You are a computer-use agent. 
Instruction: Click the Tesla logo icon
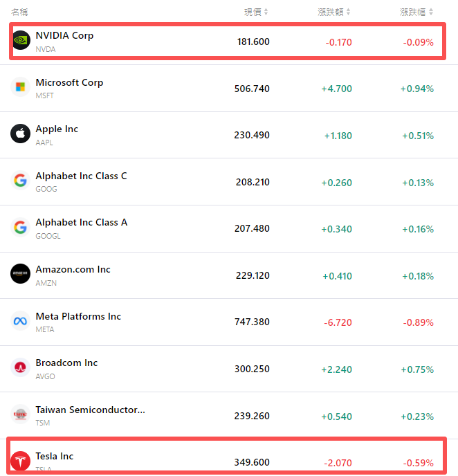tap(21, 460)
